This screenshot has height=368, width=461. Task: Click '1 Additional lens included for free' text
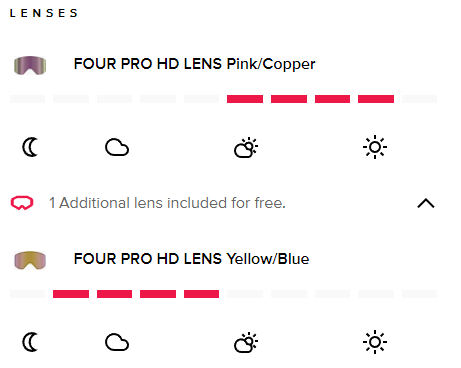[167, 203]
